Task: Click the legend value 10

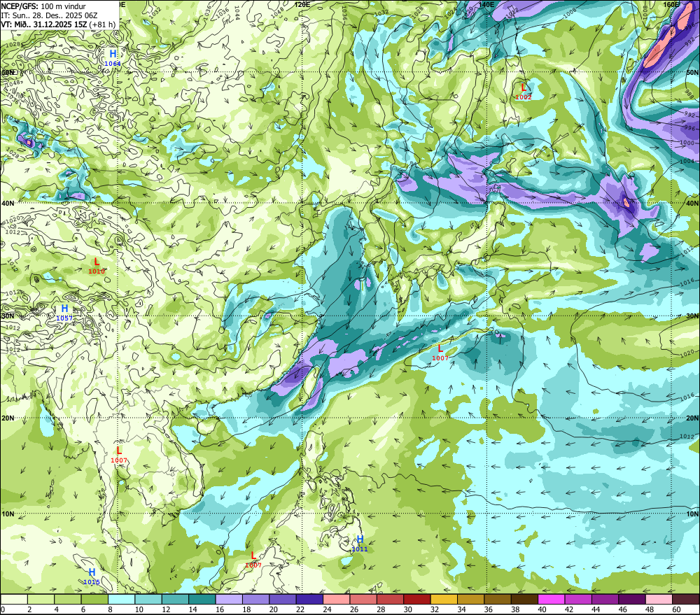Action: pos(139,609)
